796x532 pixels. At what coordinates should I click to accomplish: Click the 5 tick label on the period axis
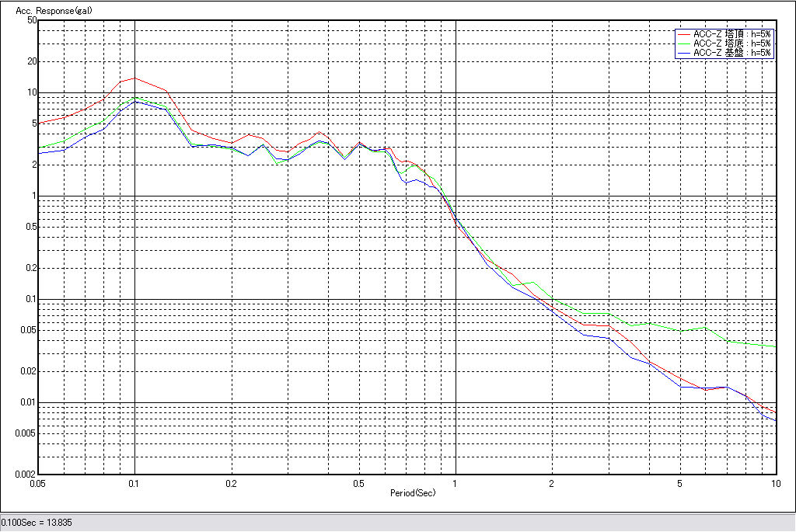(679, 483)
